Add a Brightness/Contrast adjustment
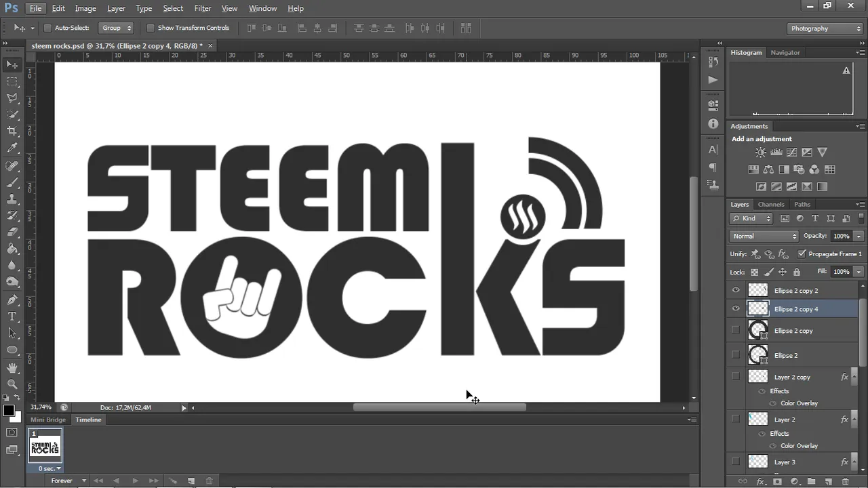The width and height of the screenshot is (868, 488). tap(761, 152)
